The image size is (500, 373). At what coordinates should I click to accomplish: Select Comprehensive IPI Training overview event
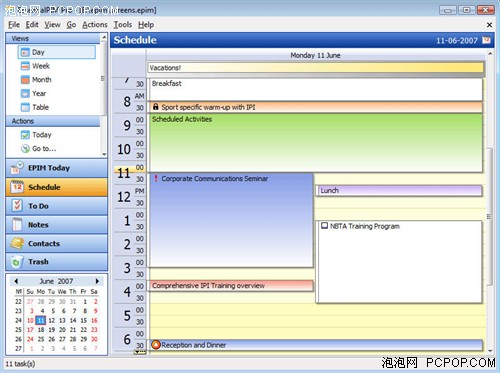click(231, 286)
